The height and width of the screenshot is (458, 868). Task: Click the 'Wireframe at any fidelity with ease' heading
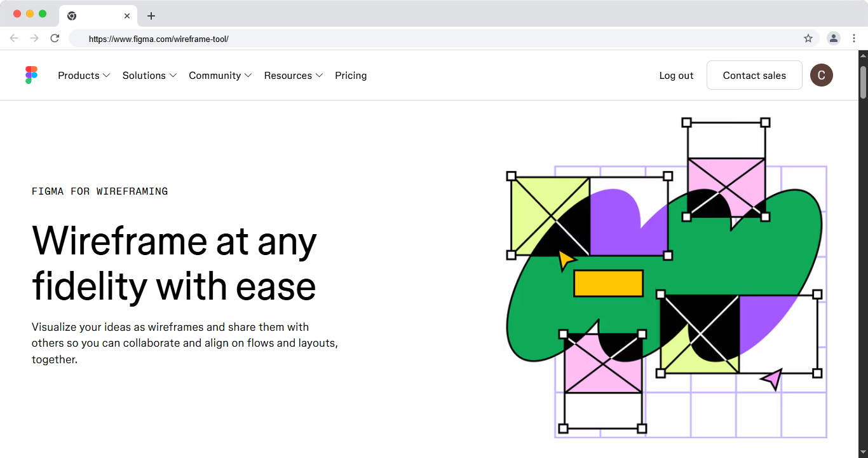pos(175,263)
